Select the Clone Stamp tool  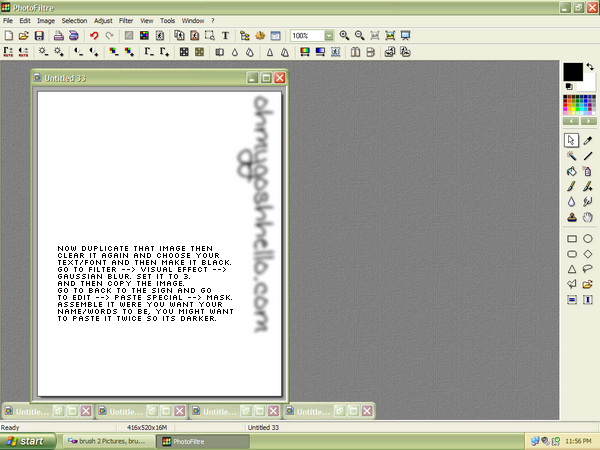pos(572,217)
